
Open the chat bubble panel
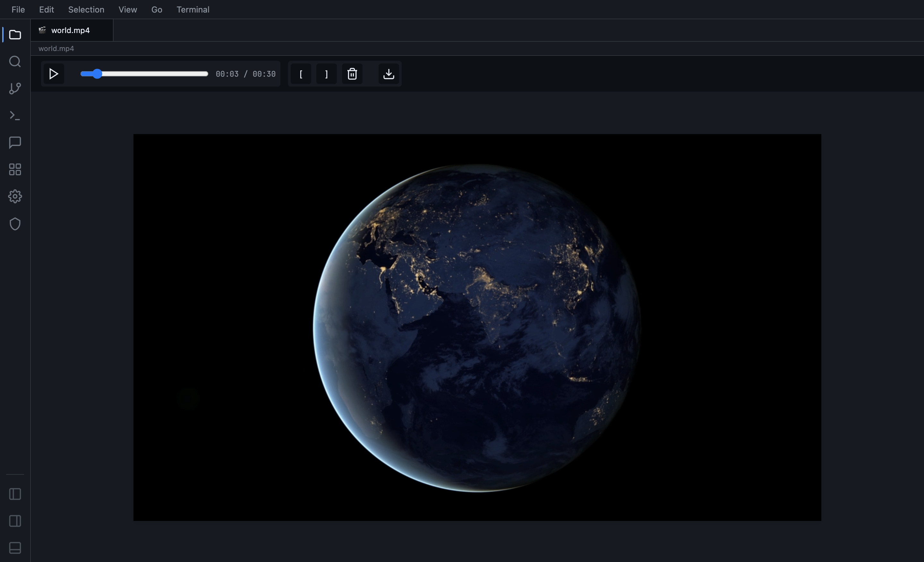coord(15,142)
